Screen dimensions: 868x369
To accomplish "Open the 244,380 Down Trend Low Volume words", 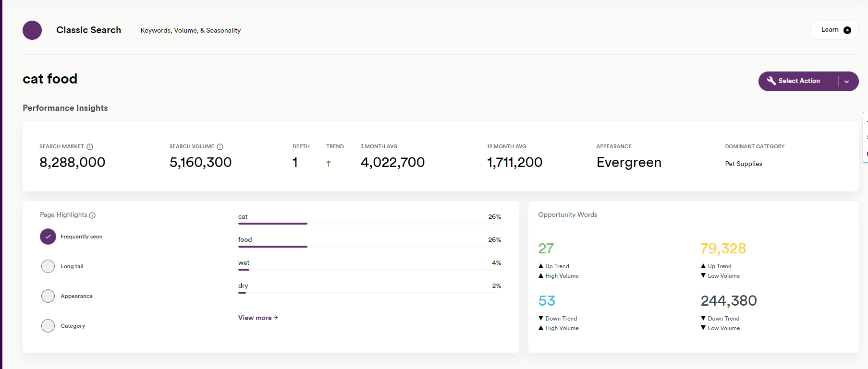I will click(x=729, y=301).
